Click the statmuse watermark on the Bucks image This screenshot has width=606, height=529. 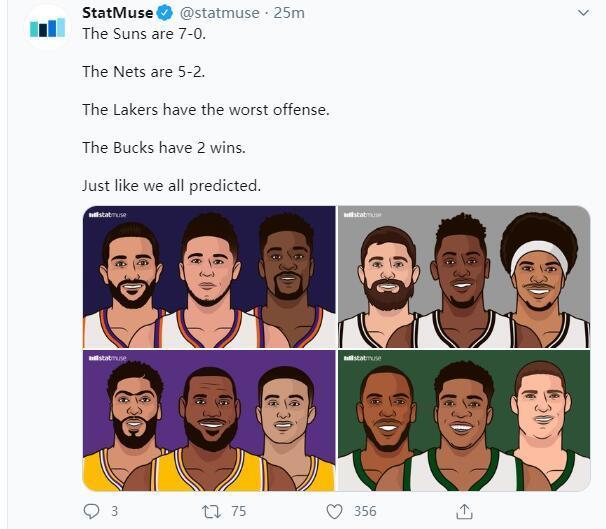coord(362,358)
